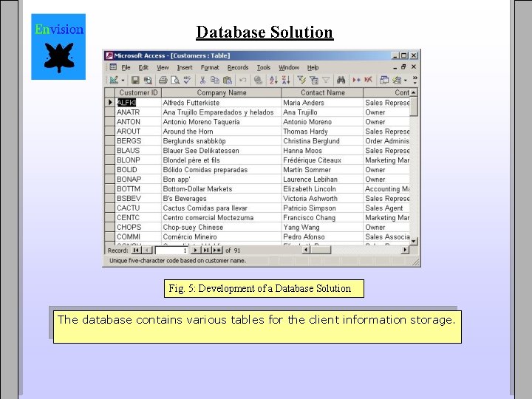Click the Insert Hyperlink globe icon

point(258,81)
